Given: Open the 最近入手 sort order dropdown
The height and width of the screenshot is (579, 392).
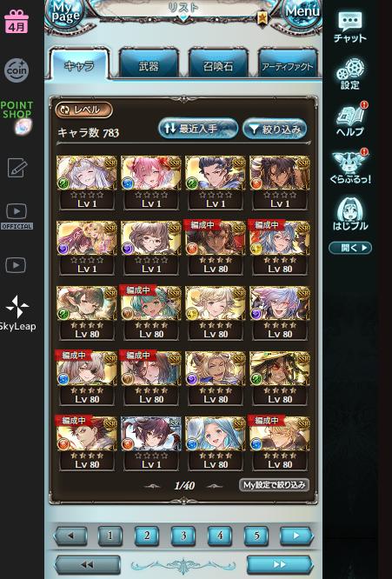Looking at the screenshot, I should tap(198, 129).
